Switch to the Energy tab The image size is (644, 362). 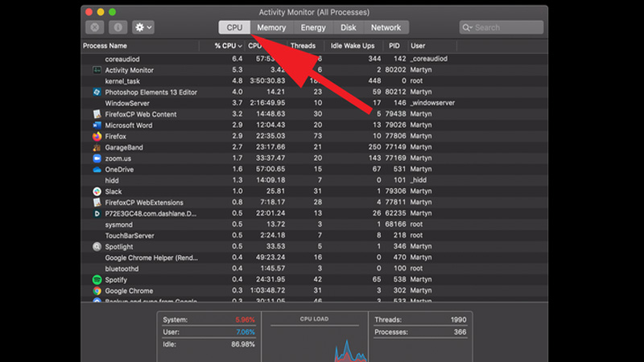313,27
